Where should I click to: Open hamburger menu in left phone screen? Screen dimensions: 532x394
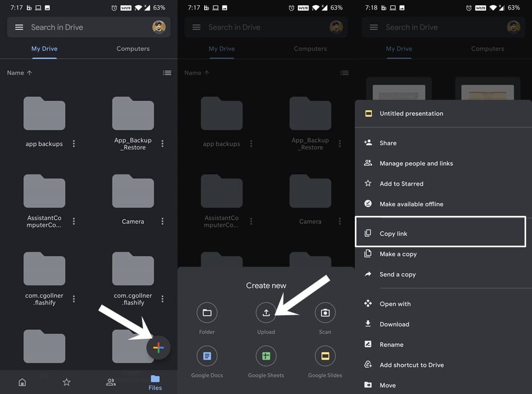click(x=19, y=27)
